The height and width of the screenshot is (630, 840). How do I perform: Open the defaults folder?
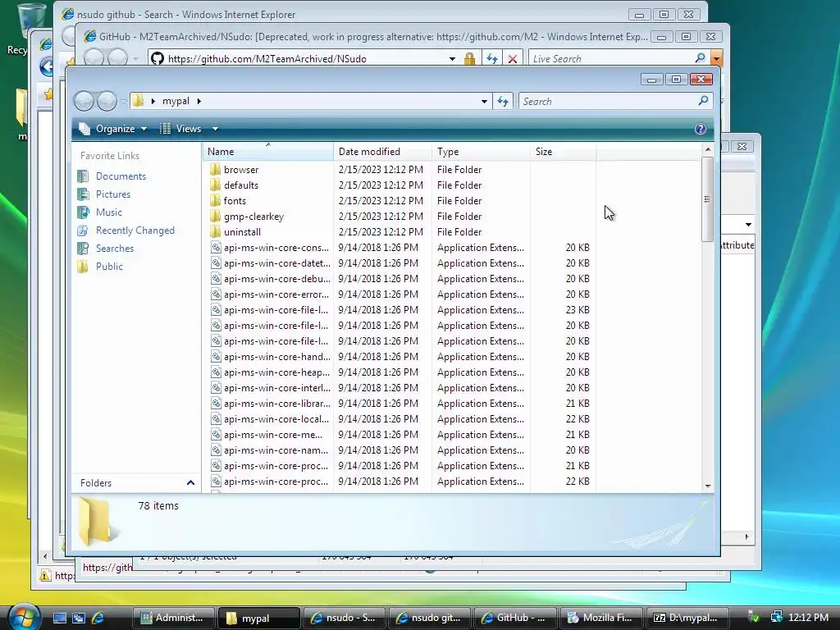pos(240,185)
